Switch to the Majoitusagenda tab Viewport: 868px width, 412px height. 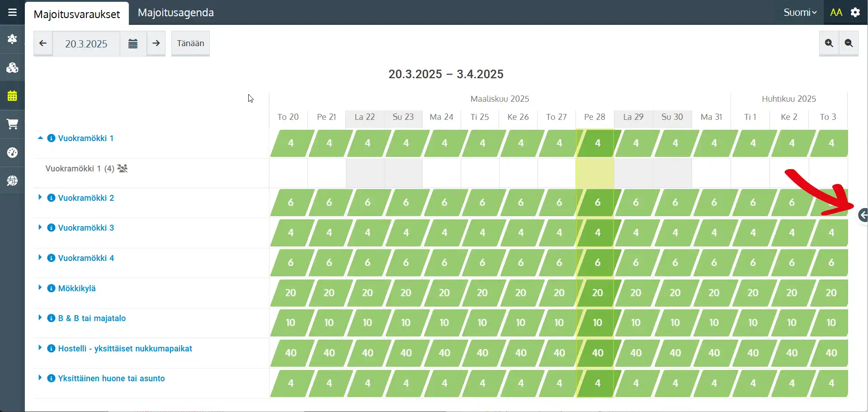pyautogui.click(x=175, y=13)
